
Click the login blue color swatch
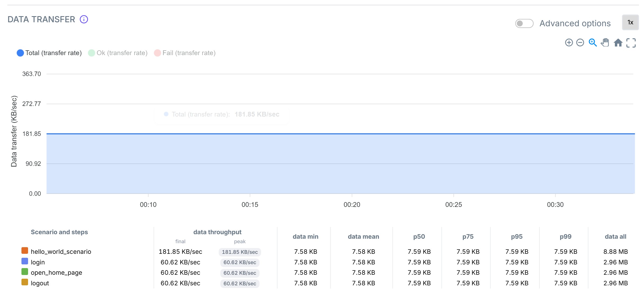(25, 261)
